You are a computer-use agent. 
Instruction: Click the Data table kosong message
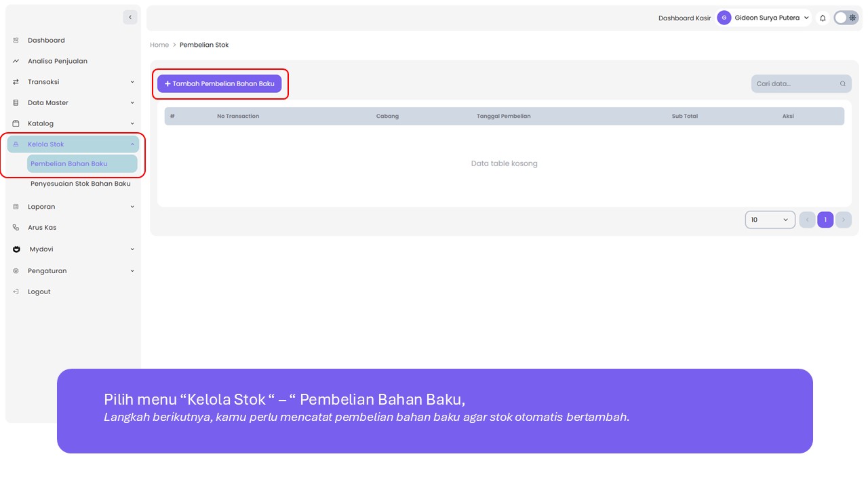point(505,163)
